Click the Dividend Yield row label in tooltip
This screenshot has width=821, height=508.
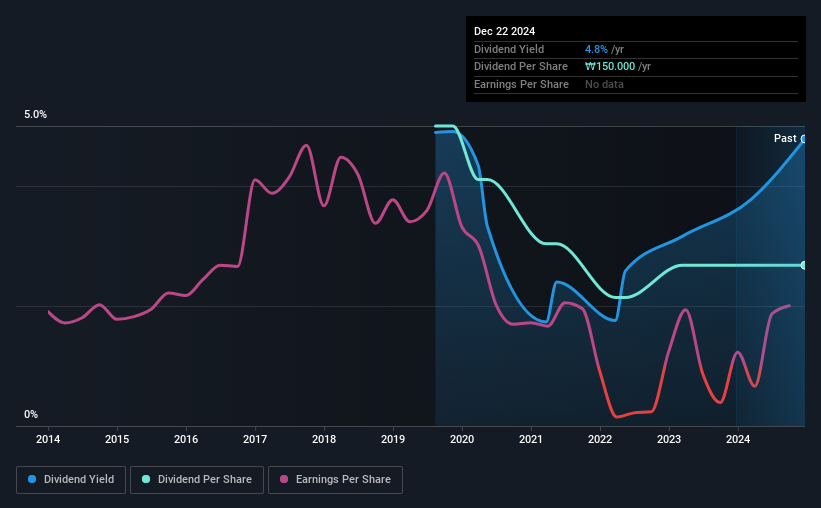point(509,49)
